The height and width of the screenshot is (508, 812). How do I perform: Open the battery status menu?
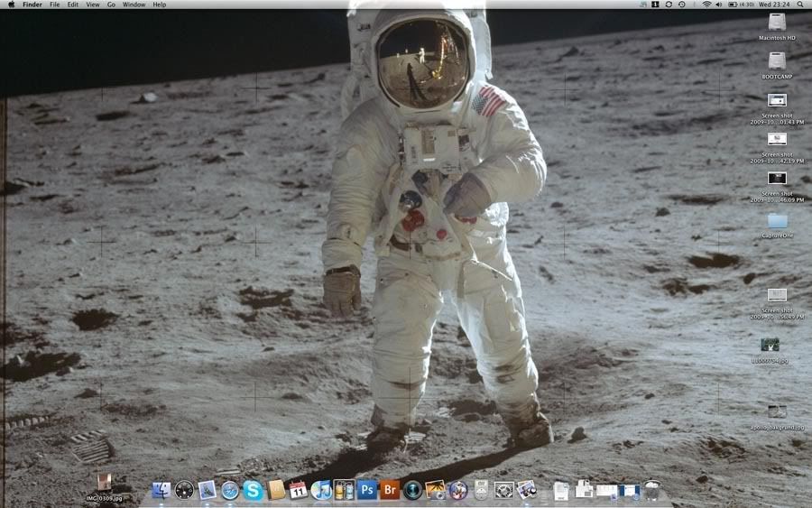coord(741,5)
